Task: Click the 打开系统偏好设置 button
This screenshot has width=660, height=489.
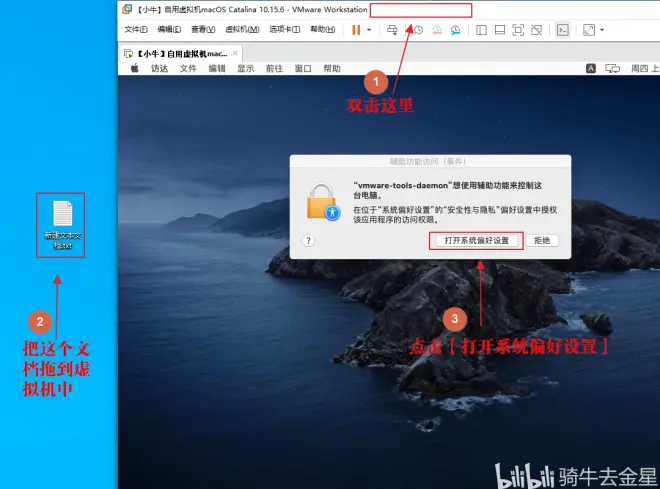Action: click(x=476, y=241)
